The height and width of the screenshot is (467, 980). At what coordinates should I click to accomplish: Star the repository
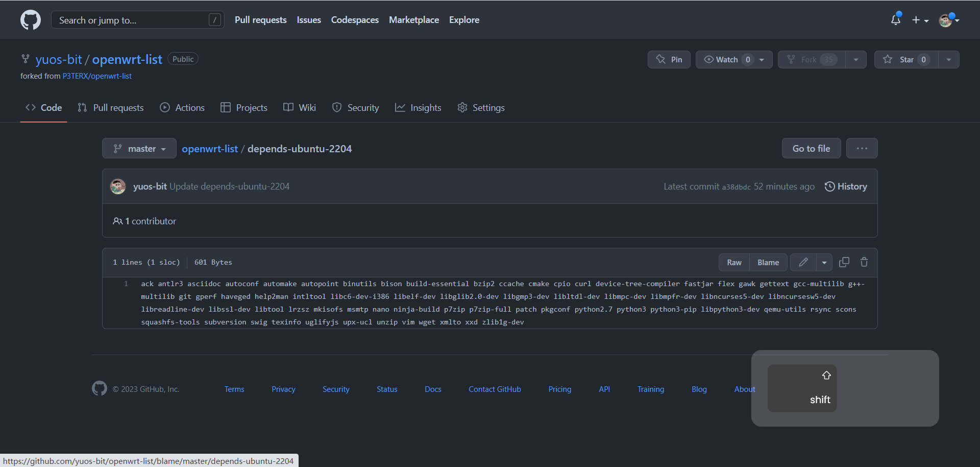pos(906,60)
